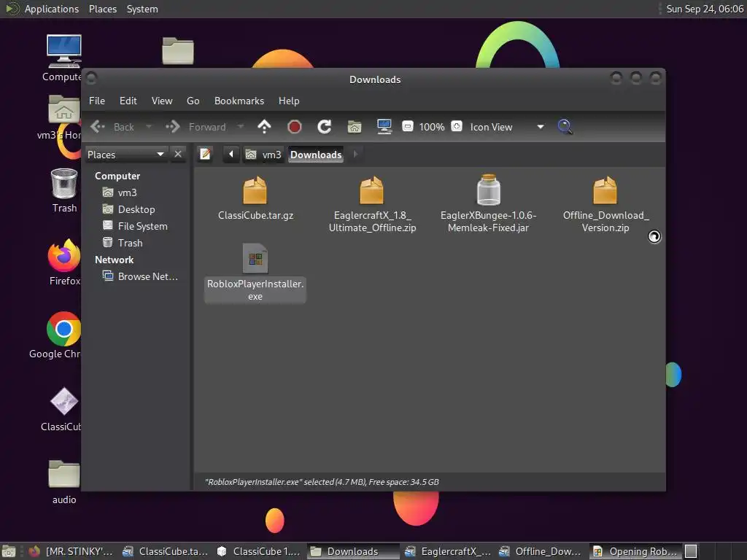The height and width of the screenshot is (560, 747).
Task: Open the Help menu
Action: click(289, 101)
